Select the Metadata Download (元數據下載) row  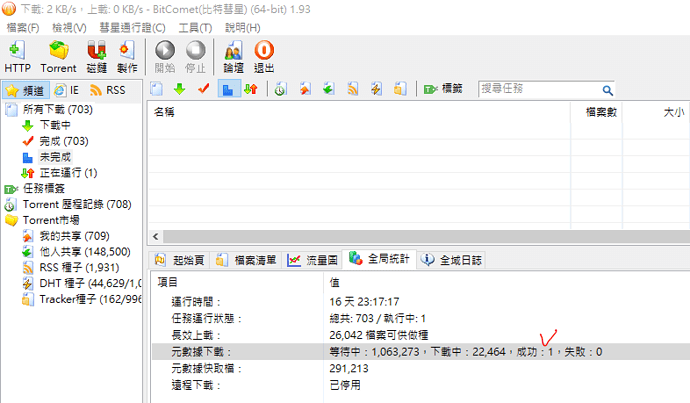tap(421, 352)
